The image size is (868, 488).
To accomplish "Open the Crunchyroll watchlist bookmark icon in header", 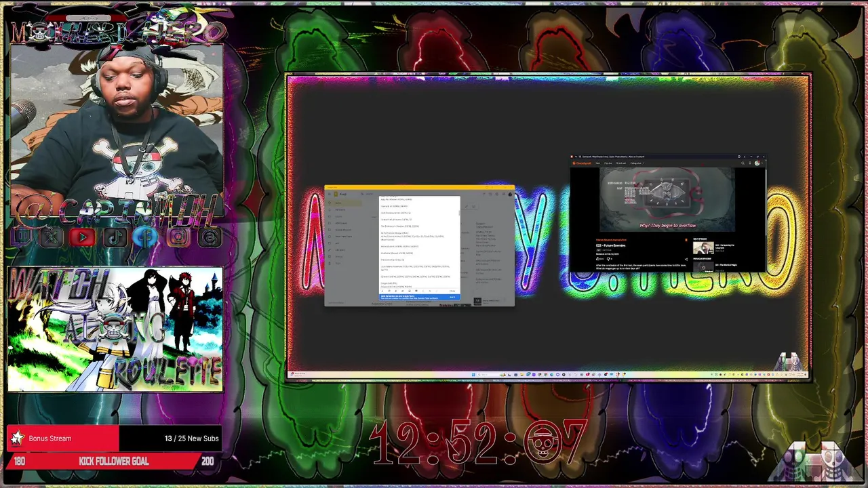I will pyautogui.click(x=750, y=163).
